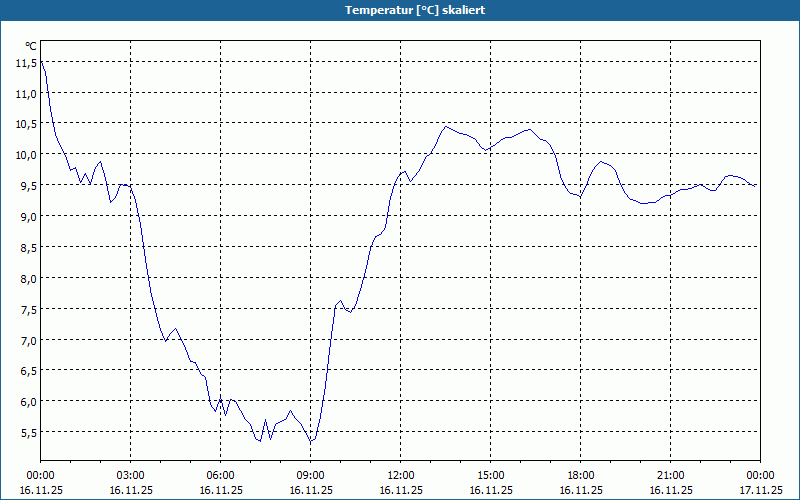Click the 11,5 y-axis label

point(27,63)
